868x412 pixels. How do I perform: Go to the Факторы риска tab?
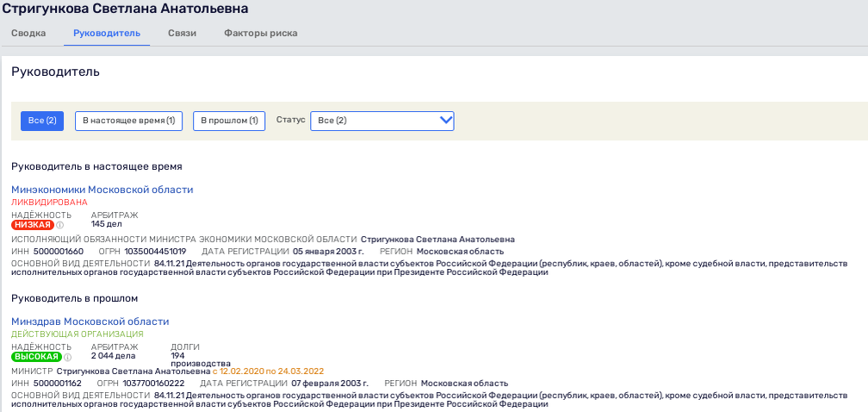(x=261, y=34)
